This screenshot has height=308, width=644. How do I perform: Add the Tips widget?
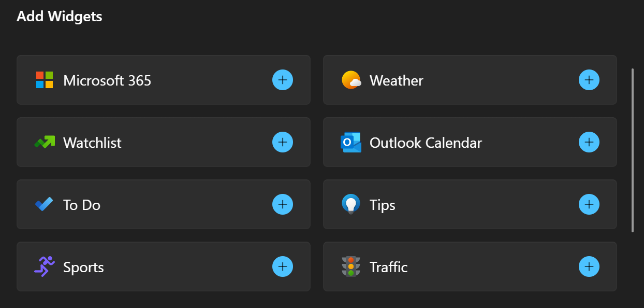589,204
